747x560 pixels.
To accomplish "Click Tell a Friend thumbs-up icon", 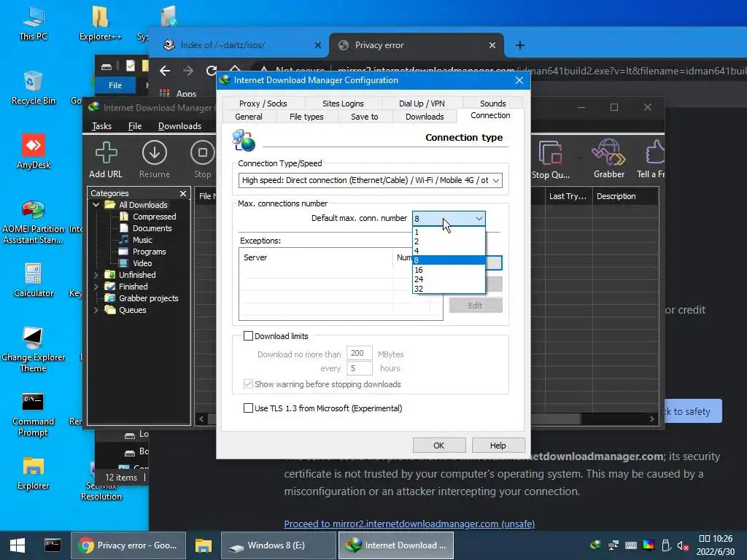I will [651, 160].
